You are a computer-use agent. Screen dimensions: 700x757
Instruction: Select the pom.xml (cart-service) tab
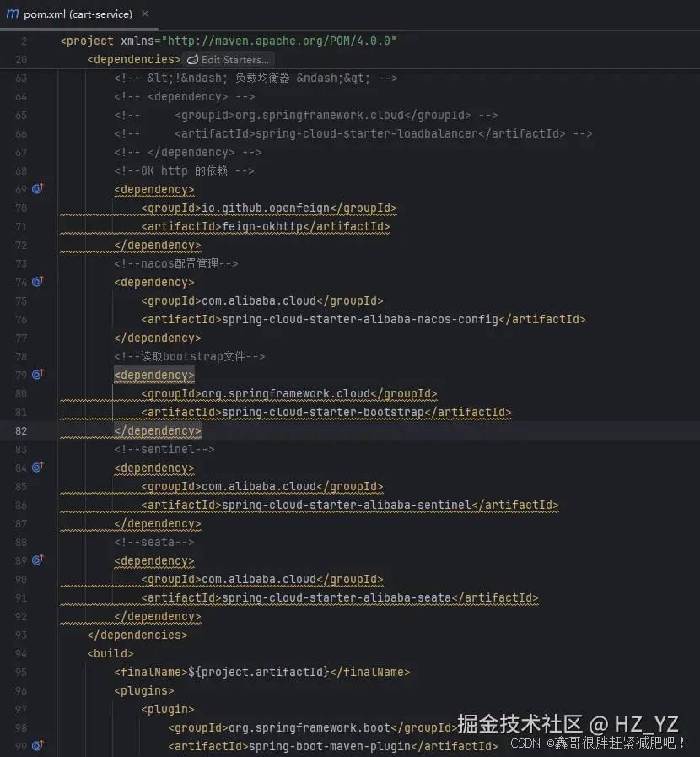78,14
